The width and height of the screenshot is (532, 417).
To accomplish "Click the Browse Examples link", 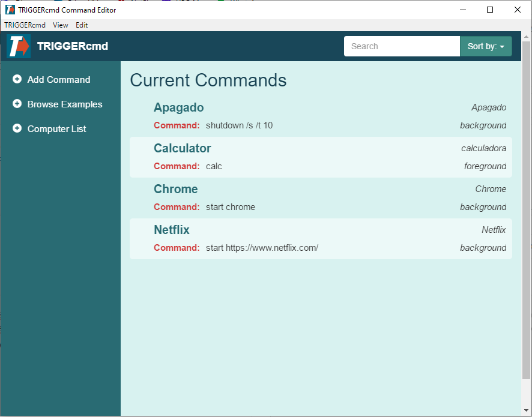I will pos(65,104).
